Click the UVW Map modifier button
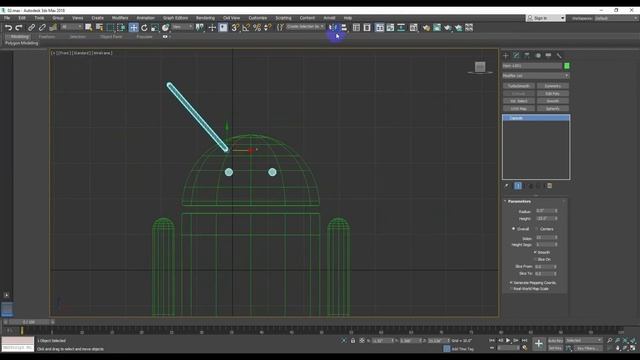Image resolution: width=640 pixels, height=360 pixels. 518,109
